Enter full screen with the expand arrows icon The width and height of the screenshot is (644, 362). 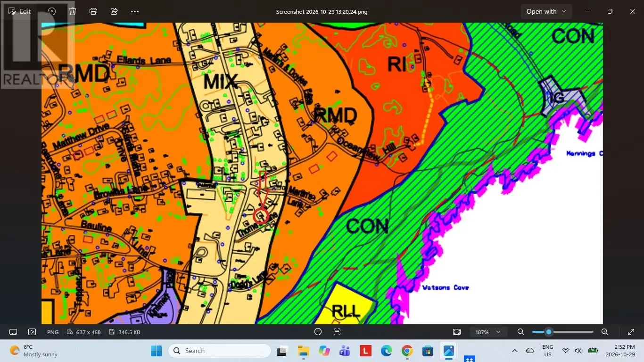[631, 332]
